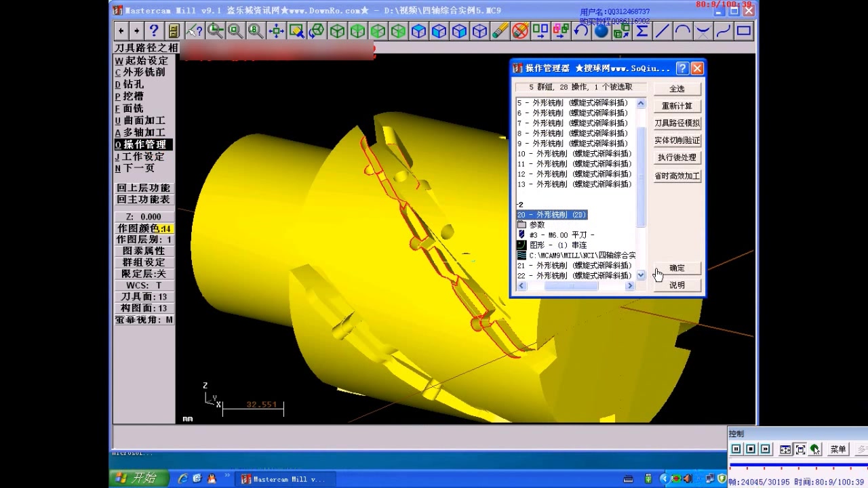Image resolution: width=868 pixels, height=488 pixels.
Task: Click the back arrow toolbar icon
Action: (121, 30)
